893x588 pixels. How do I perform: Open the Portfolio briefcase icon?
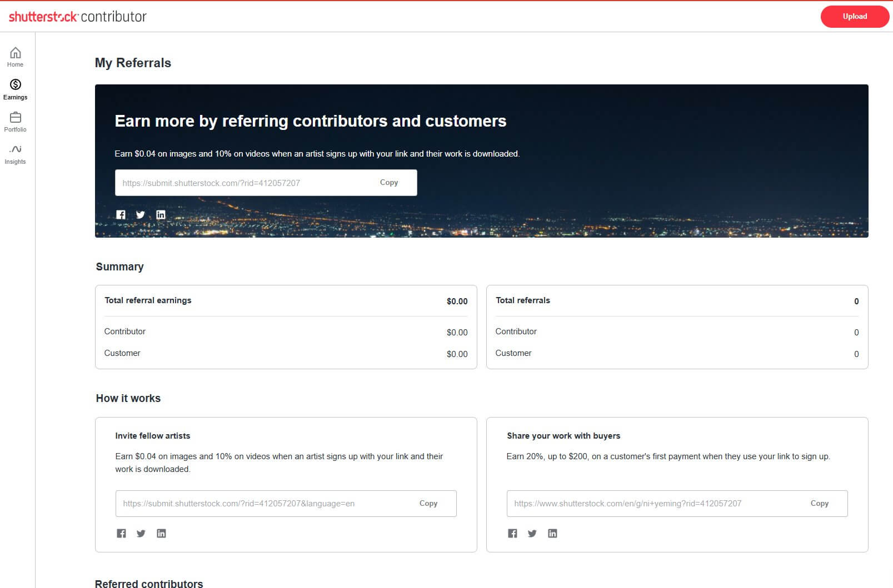click(16, 117)
